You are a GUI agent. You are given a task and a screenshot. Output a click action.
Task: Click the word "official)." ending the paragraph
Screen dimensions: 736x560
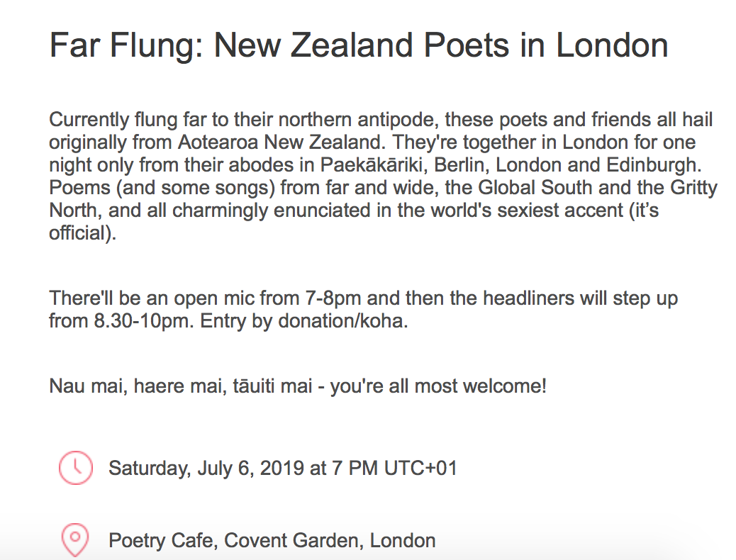tap(82, 234)
